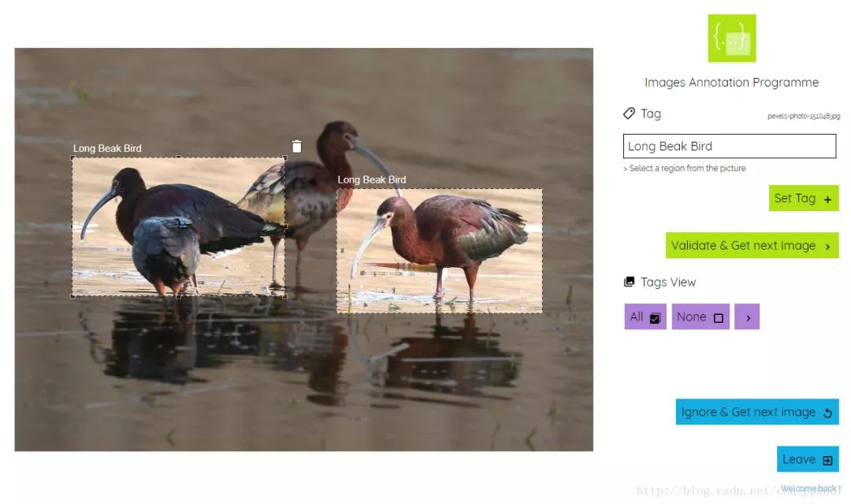Click the pexels-photo filename text
This screenshot has width=851, height=504.
803,116
